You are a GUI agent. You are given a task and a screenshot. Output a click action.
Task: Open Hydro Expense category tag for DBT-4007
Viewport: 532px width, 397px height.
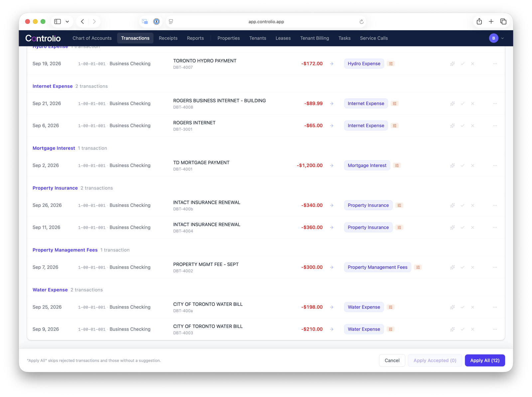tap(364, 64)
